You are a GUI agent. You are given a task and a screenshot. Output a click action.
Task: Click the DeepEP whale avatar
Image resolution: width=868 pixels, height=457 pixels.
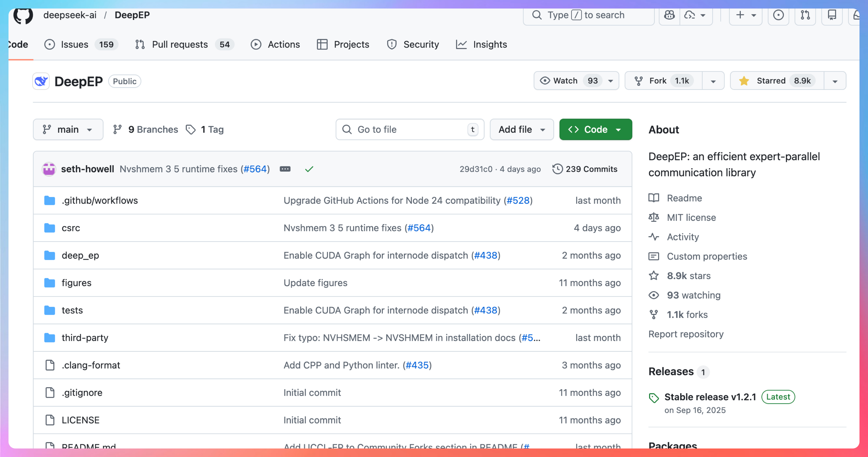pyautogui.click(x=41, y=81)
